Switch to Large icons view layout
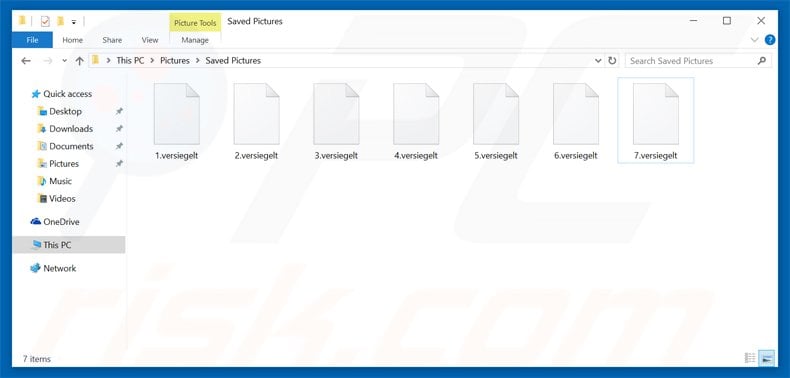 767,358
